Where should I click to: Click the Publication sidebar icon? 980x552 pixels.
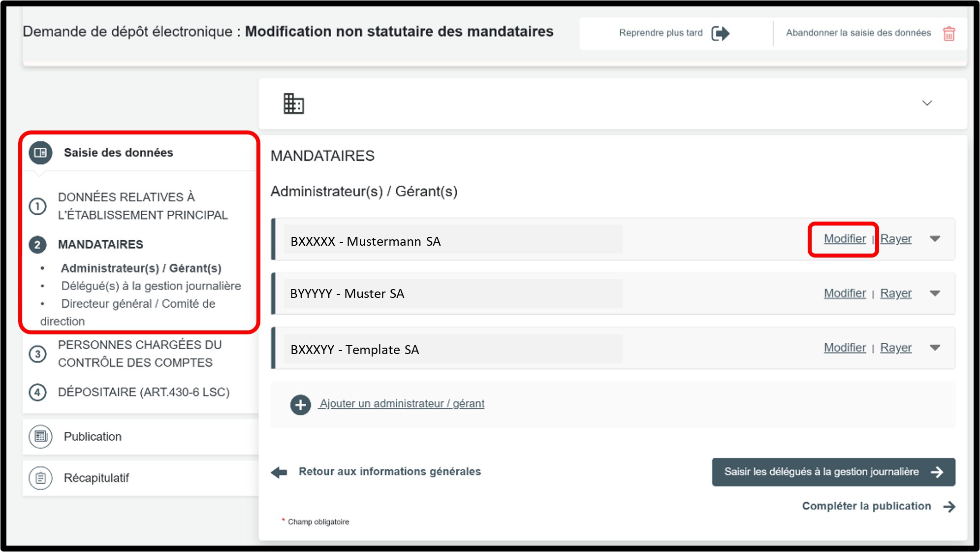(x=40, y=437)
